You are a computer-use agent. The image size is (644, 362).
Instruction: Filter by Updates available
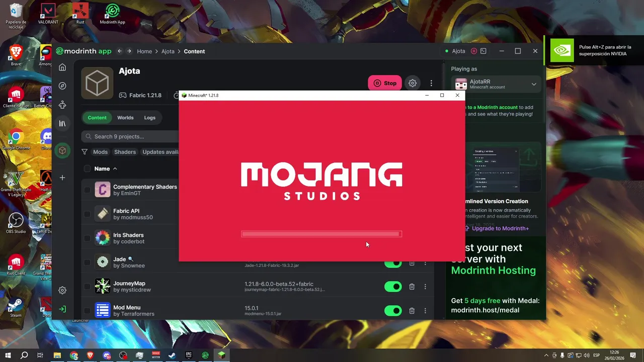tap(160, 152)
